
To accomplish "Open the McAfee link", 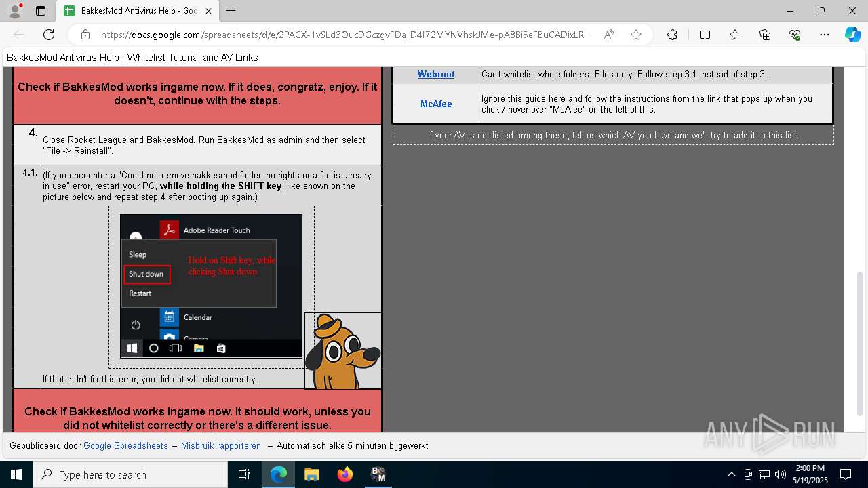I will tap(436, 104).
